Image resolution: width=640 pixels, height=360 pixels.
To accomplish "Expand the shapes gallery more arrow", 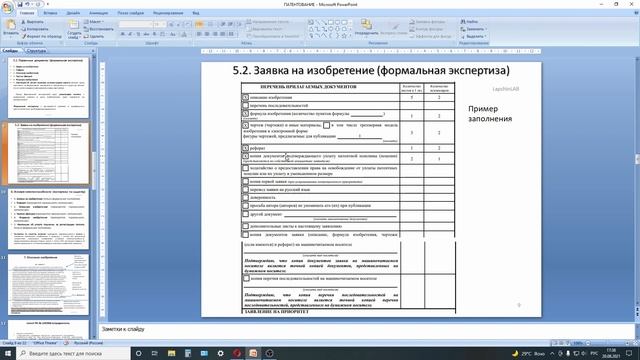I will click(x=352, y=36).
